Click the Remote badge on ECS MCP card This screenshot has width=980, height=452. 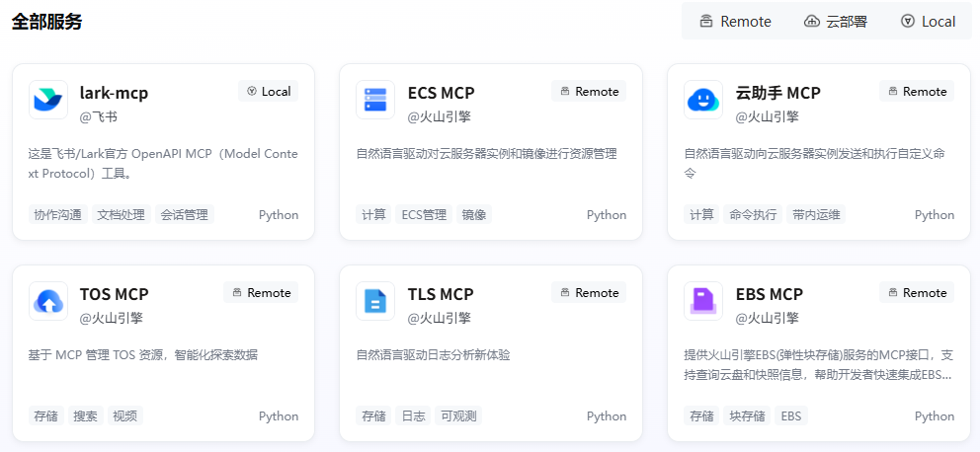point(589,91)
